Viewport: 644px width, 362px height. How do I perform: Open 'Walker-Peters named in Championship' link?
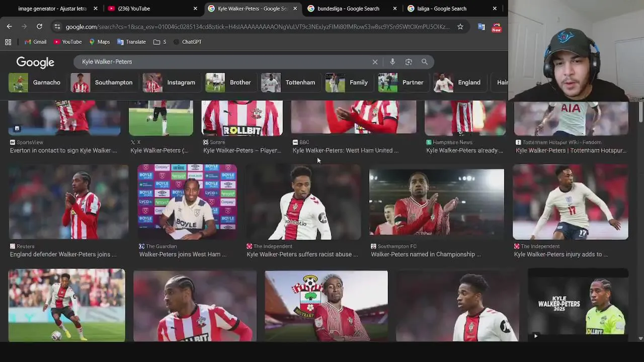(x=426, y=254)
